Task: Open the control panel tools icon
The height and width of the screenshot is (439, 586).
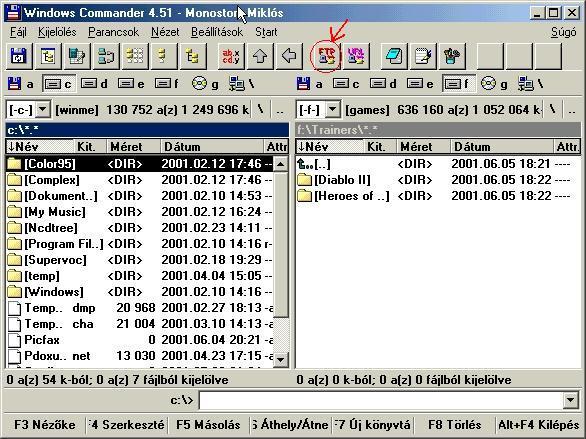Action: pyautogui.click(x=452, y=56)
